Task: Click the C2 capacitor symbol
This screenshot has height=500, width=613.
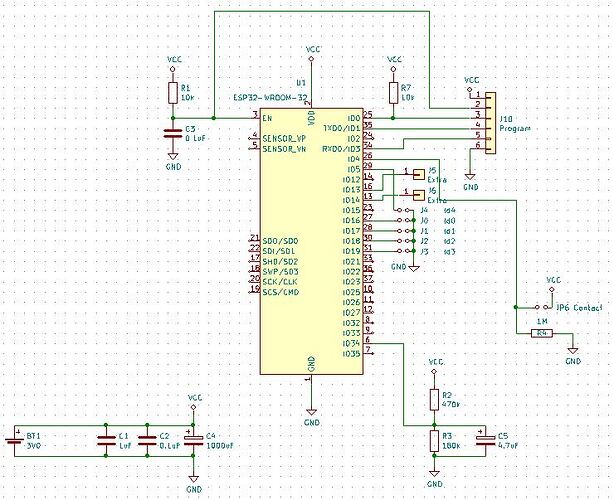Action: coord(147,441)
